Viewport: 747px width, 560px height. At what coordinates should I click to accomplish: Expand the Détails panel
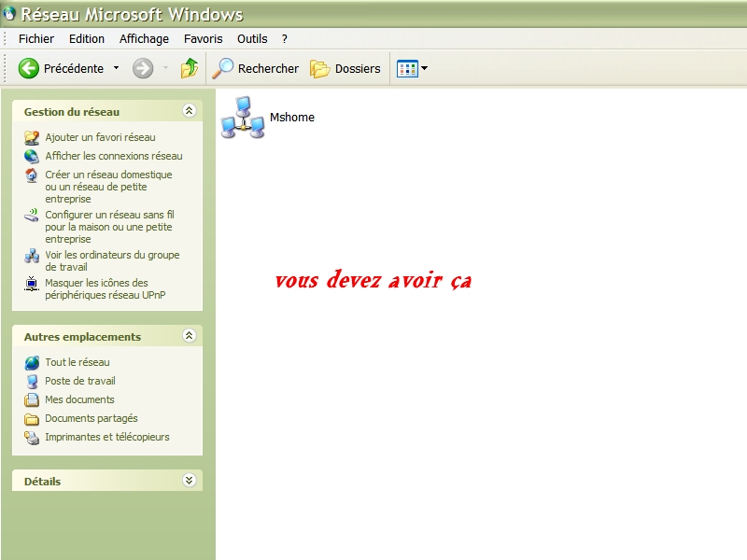coord(190,480)
